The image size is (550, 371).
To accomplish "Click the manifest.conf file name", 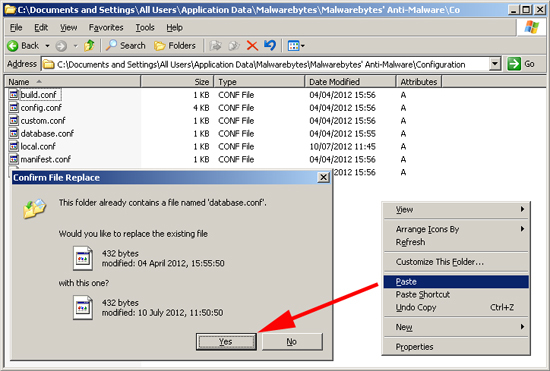I will pos(46,160).
